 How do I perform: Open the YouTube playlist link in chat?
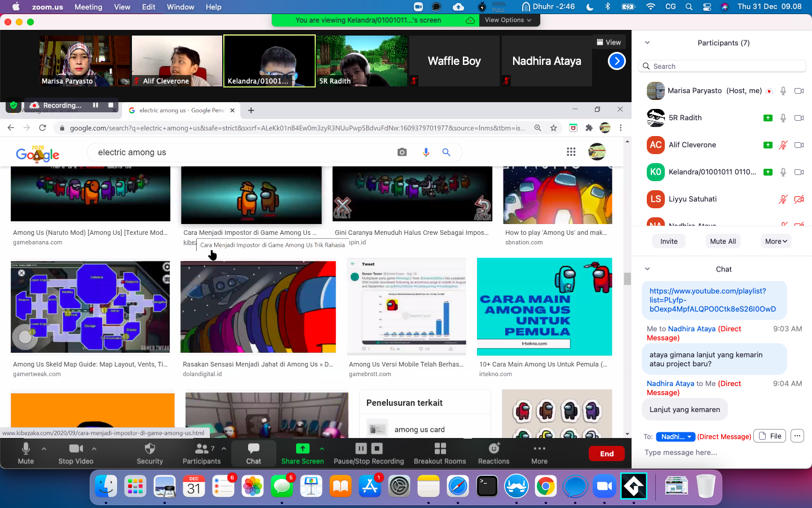tap(713, 300)
